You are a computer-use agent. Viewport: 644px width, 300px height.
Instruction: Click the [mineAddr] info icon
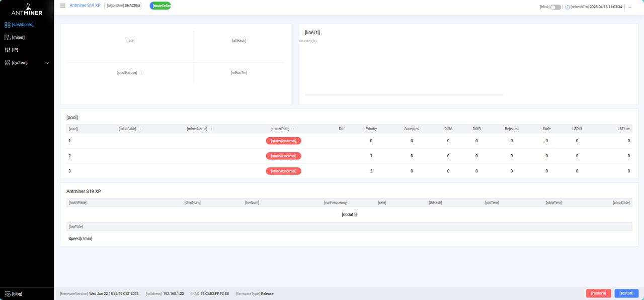pyautogui.click(x=140, y=129)
